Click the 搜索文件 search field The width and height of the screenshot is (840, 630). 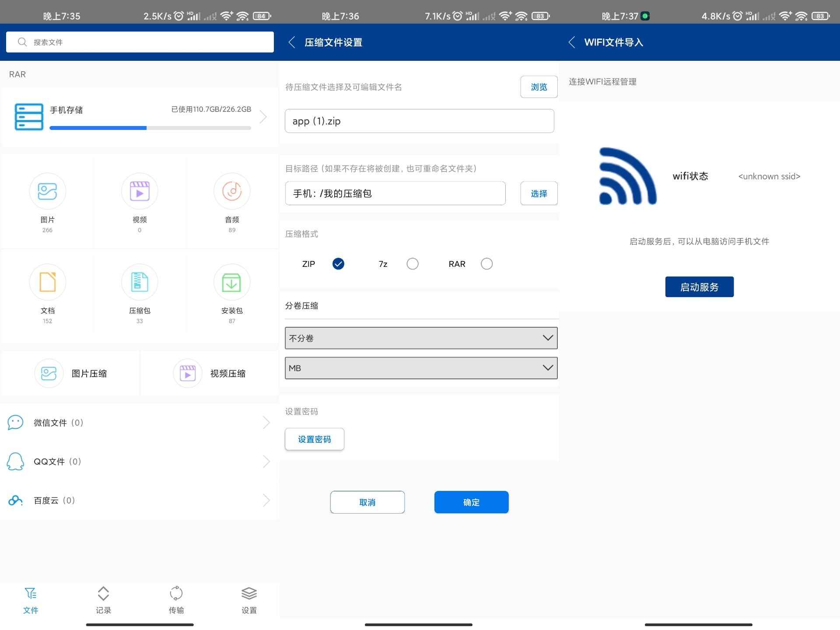140,42
